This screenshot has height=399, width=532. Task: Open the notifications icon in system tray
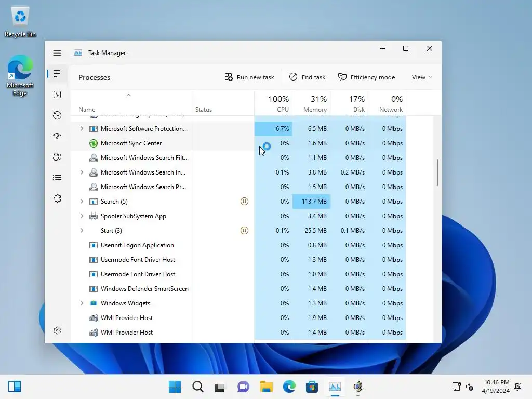[x=518, y=387]
